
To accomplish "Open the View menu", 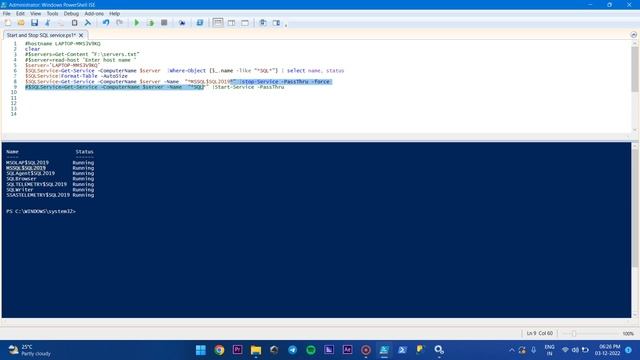I will pyautogui.click(x=36, y=13).
